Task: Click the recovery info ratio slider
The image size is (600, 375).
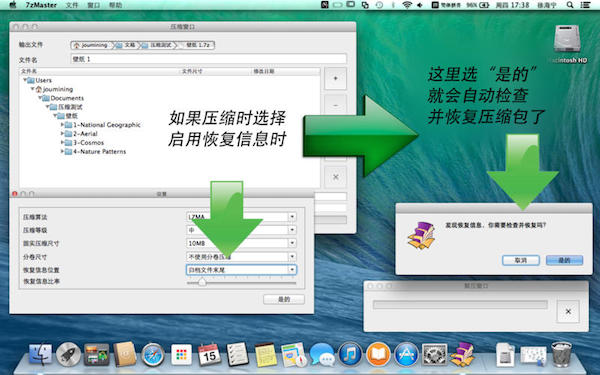Action: [241, 283]
